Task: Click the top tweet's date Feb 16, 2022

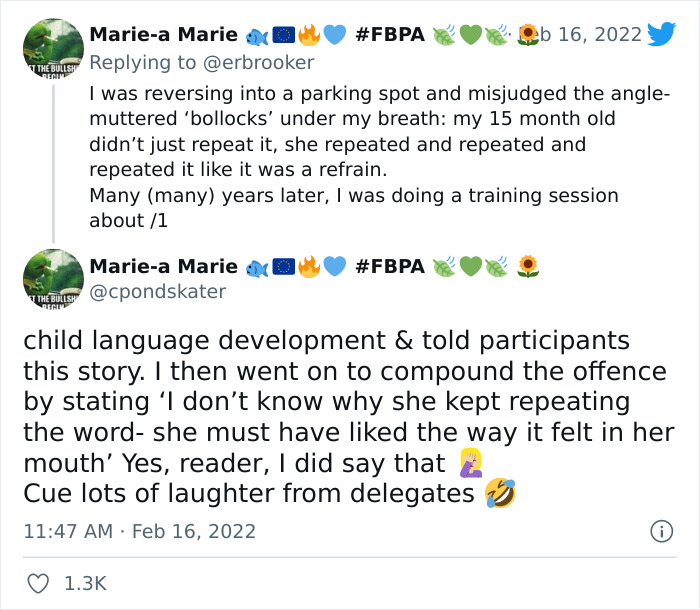Action: 580,34
